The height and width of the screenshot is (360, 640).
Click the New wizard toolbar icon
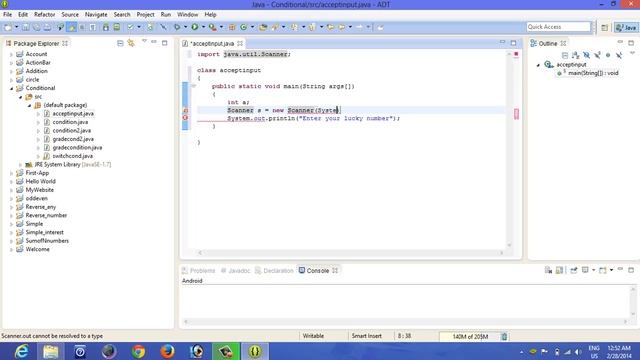tap(8, 27)
